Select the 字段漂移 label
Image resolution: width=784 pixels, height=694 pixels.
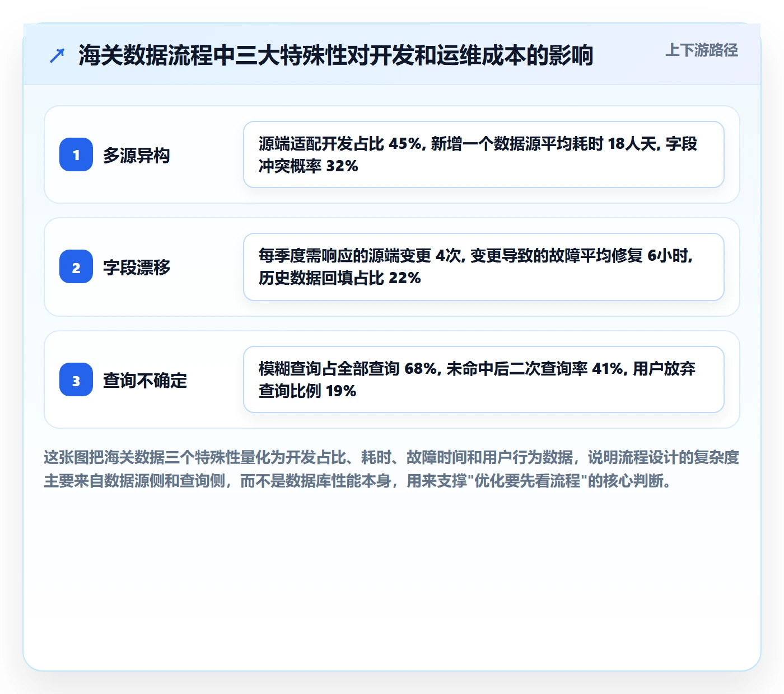click(x=137, y=267)
